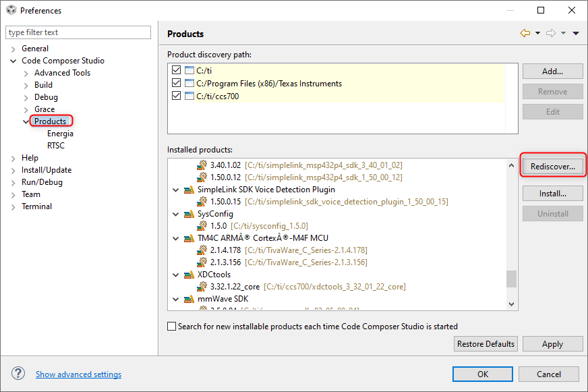Open the Show advanced settings link
The width and height of the screenshot is (588, 392).
pyautogui.click(x=78, y=374)
